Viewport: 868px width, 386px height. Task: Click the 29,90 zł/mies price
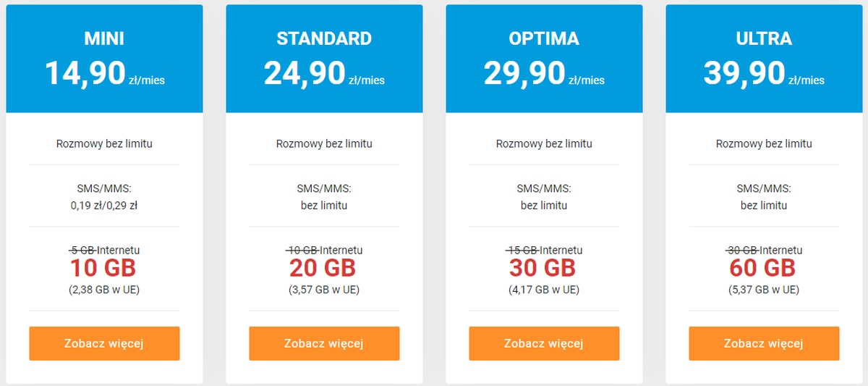point(544,74)
